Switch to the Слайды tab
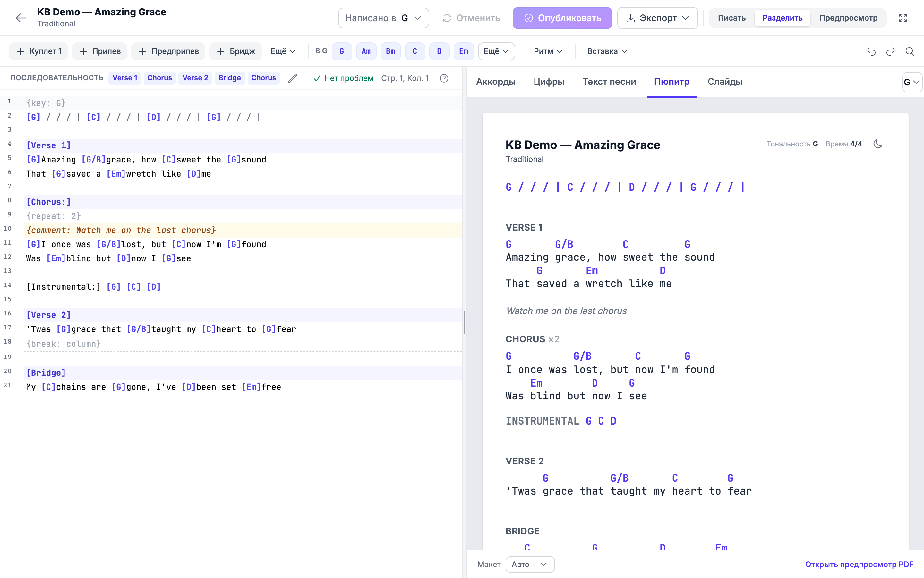This screenshot has width=924, height=578. [725, 82]
